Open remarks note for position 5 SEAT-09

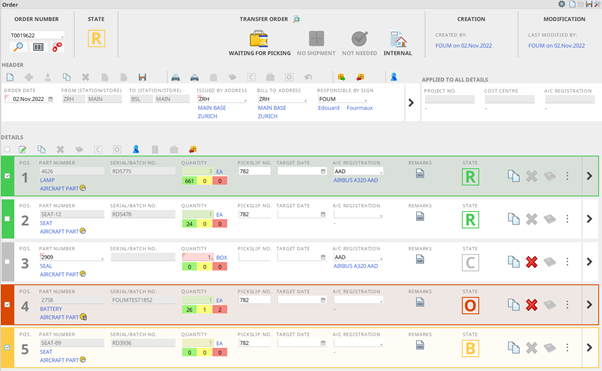420,346
